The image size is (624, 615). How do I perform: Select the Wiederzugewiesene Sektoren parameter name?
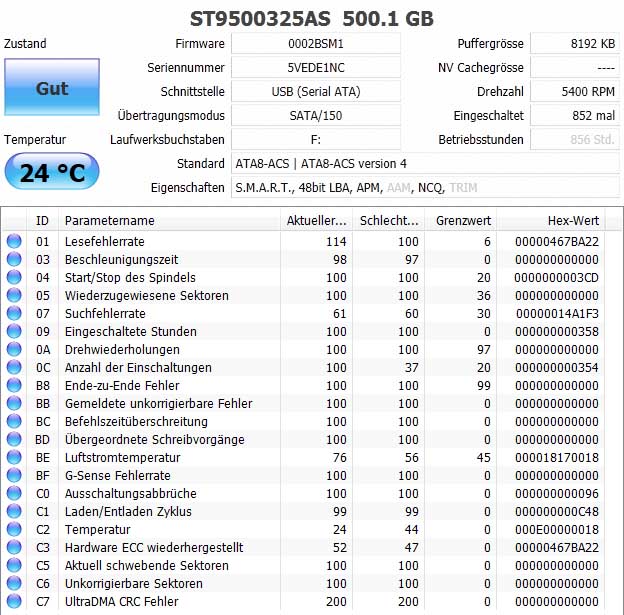pyautogui.click(x=147, y=295)
